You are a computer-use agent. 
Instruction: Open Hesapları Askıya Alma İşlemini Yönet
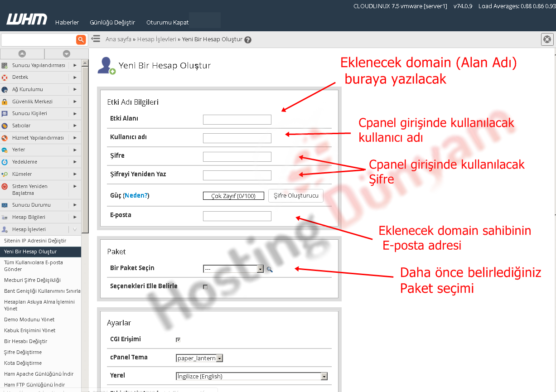coord(39,305)
